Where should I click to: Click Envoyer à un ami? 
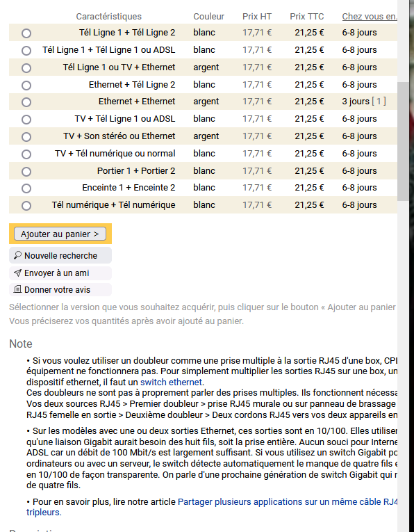pos(60,273)
